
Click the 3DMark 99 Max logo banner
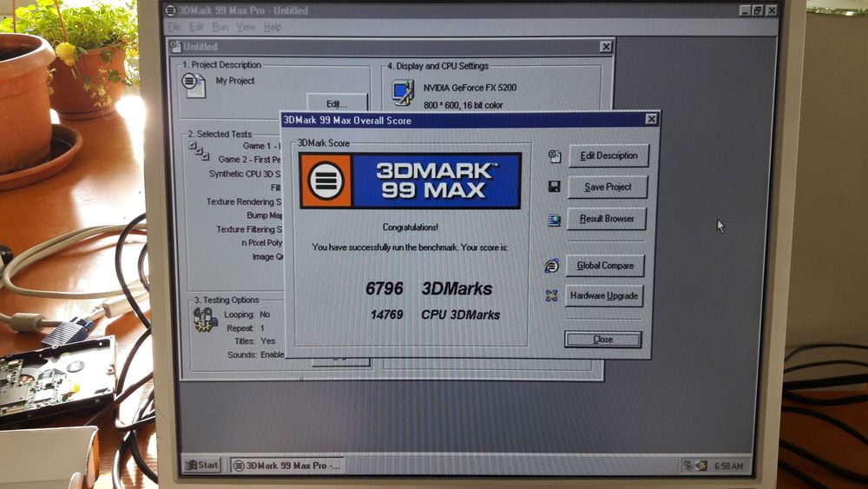[x=411, y=181]
